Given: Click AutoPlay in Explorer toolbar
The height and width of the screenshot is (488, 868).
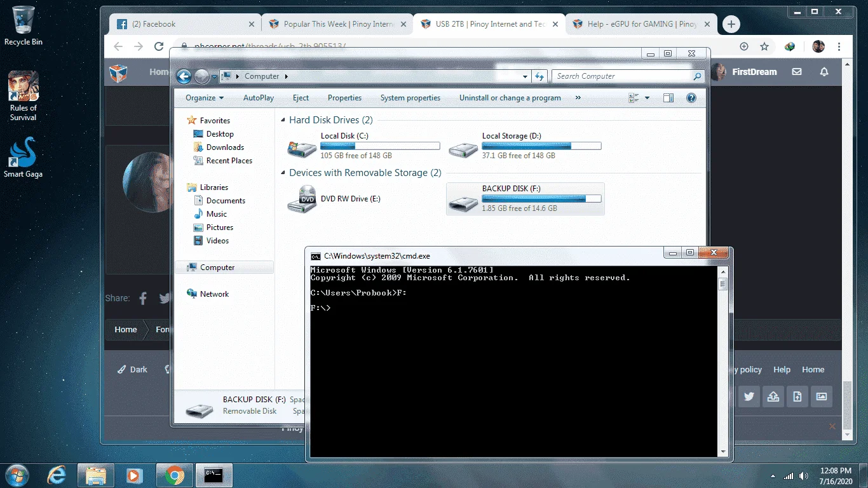Looking at the screenshot, I should [259, 98].
